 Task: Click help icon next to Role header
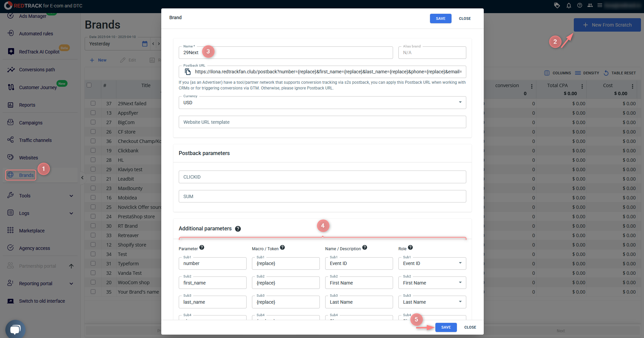410,248
